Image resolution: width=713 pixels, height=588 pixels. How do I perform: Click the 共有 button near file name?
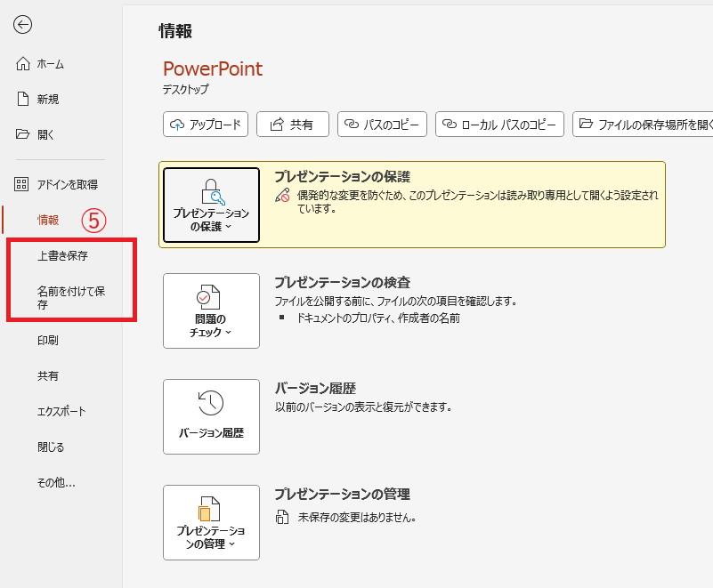tap(292, 124)
